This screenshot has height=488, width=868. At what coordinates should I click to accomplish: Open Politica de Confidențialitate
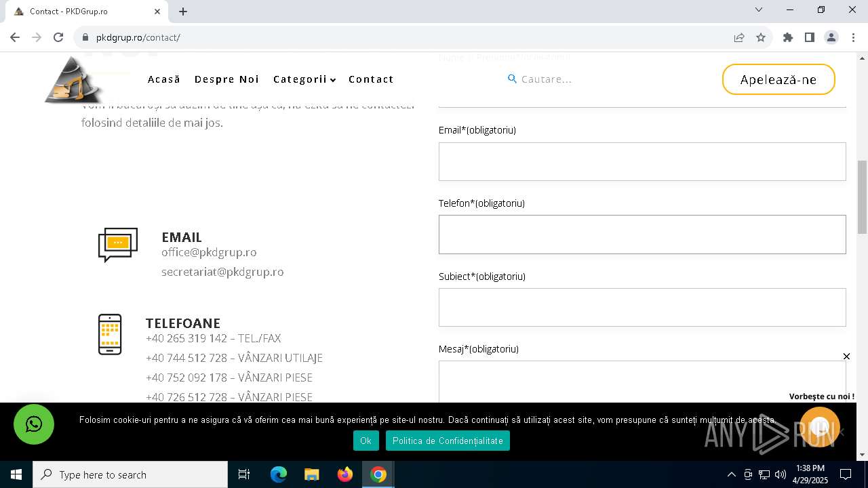coord(448,441)
